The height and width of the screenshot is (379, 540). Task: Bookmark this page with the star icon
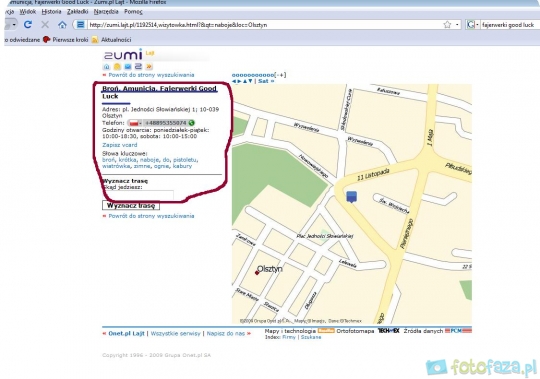[447, 25]
